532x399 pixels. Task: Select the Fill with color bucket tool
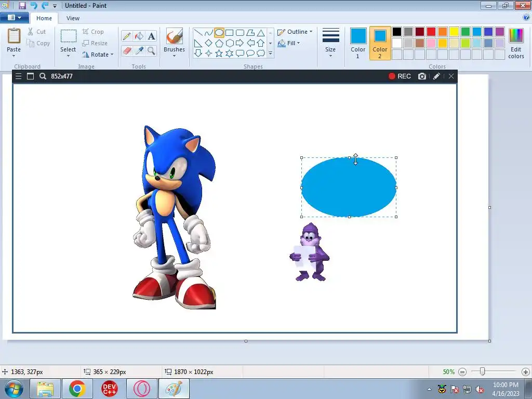click(139, 36)
